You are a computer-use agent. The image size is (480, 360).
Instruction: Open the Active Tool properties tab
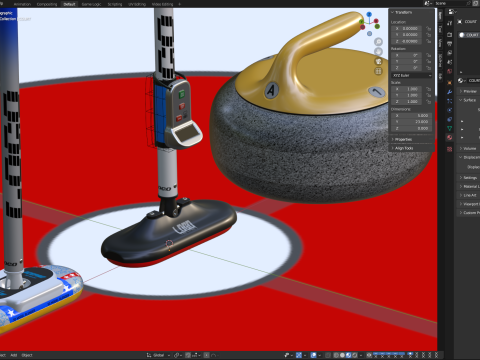coord(450,23)
